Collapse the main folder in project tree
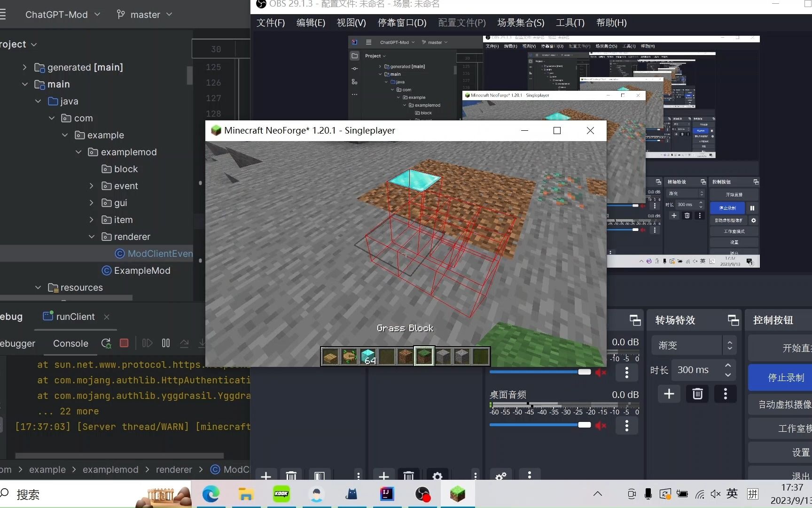The width and height of the screenshot is (812, 508). pos(24,84)
